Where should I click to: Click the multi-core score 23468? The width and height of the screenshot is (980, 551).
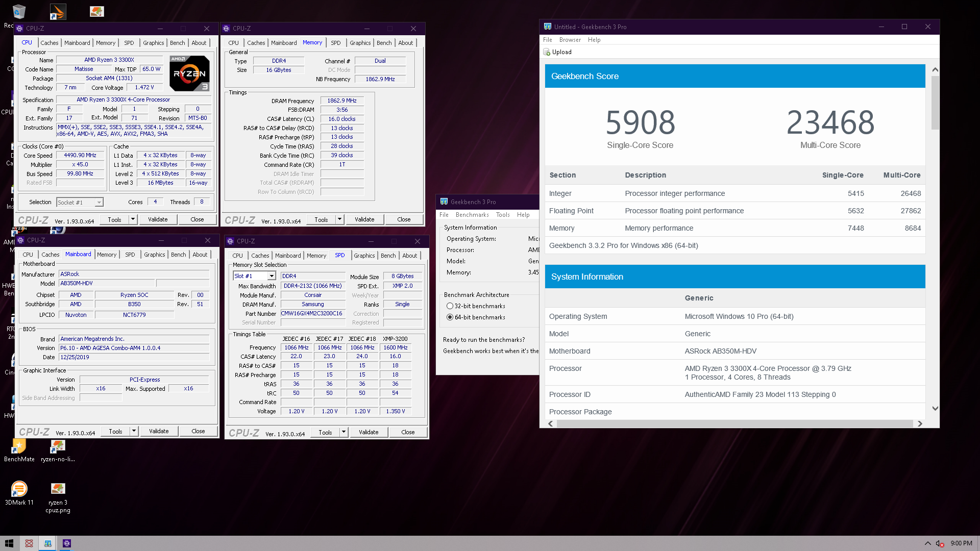click(x=830, y=123)
